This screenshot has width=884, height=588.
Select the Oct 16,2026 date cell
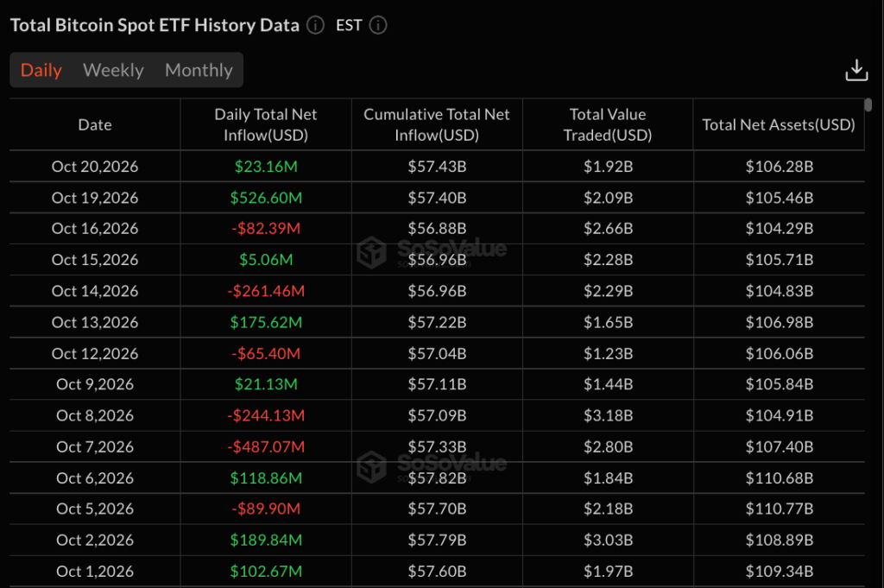click(x=95, y=228)
